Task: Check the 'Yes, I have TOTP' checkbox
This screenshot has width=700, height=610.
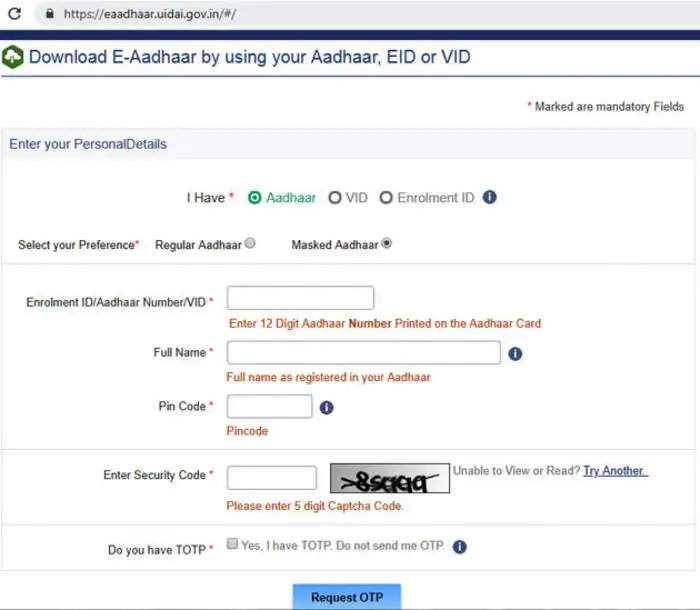Action: pyautogui.click(x=232, y=545)
